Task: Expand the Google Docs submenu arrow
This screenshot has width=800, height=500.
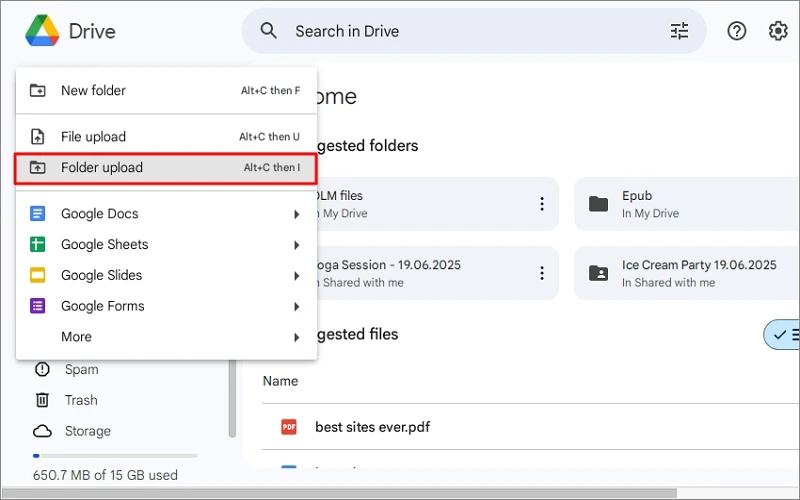Action: 296,214
